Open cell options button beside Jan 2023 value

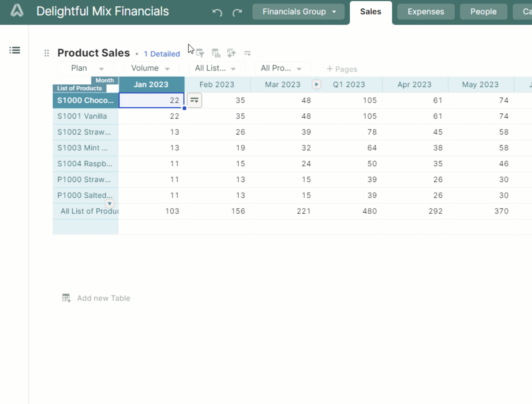[194, 100]
